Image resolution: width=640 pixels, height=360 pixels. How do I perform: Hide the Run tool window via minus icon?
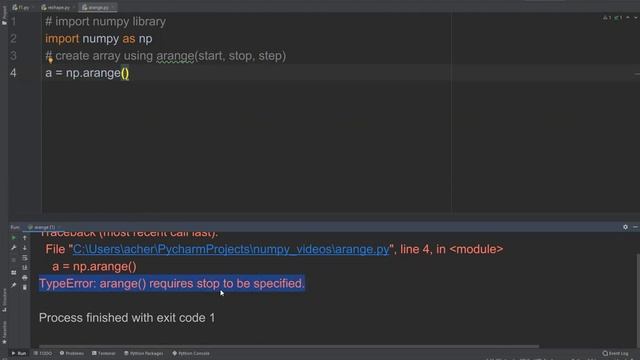click(x=635, y=227)
